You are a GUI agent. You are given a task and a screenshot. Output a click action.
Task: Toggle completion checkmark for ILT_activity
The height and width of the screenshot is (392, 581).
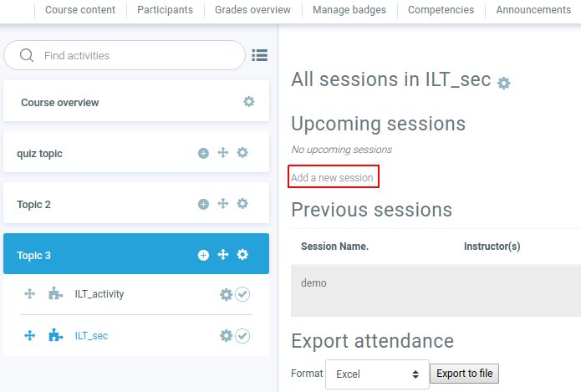click(242, 294)
